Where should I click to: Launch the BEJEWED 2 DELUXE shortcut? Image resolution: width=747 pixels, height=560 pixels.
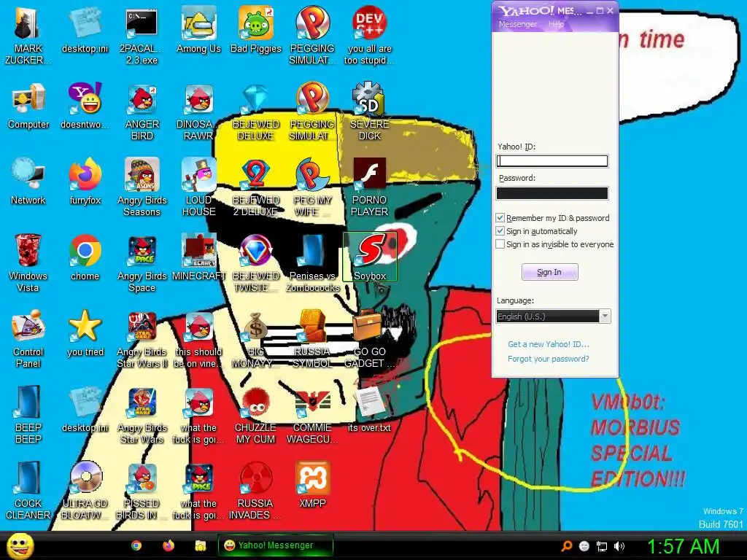256,187
